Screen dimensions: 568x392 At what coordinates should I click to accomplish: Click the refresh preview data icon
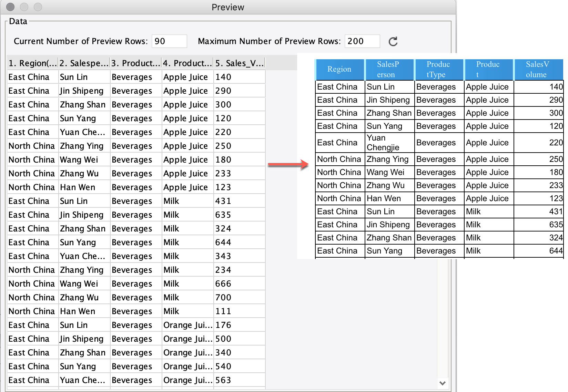[393, 41]
